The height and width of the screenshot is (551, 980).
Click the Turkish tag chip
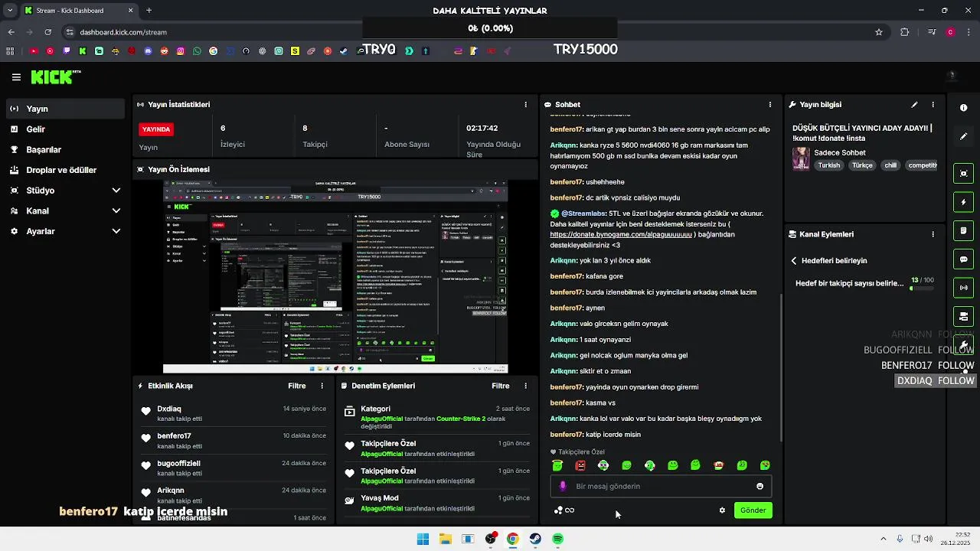coord(828,165)
